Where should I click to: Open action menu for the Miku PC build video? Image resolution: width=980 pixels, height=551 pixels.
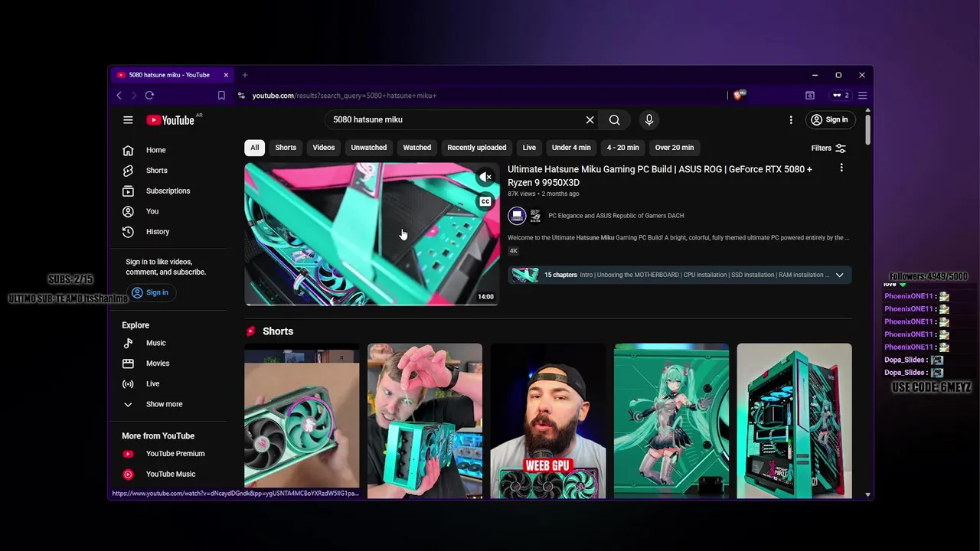pyautogui.click(x=841, y=168)
